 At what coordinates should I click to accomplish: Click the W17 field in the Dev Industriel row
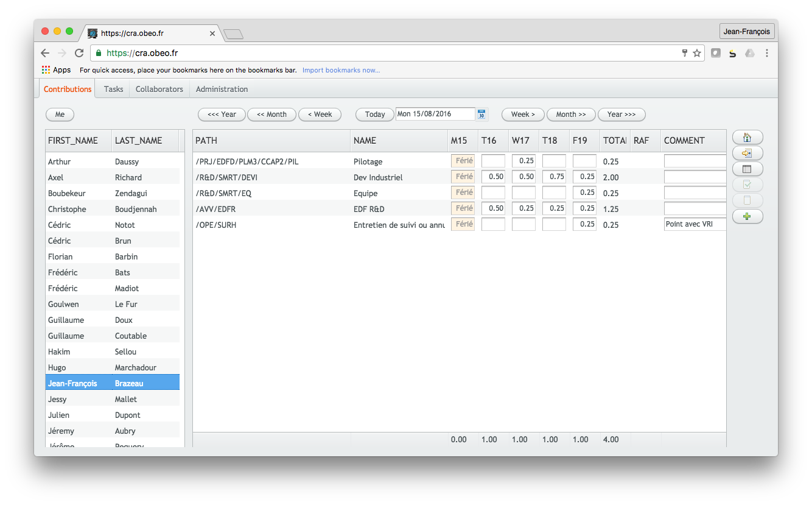(x=523, y=177)
